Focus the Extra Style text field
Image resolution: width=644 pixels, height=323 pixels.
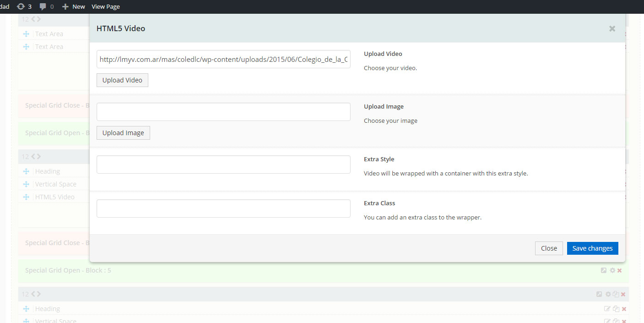click(x=223, y=164)
